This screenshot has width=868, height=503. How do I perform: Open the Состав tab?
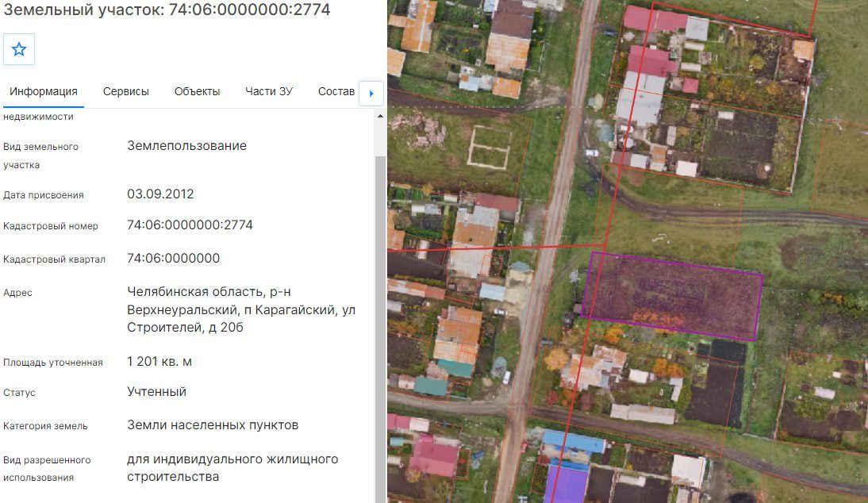pyautogui.click(x=336, y=91)
